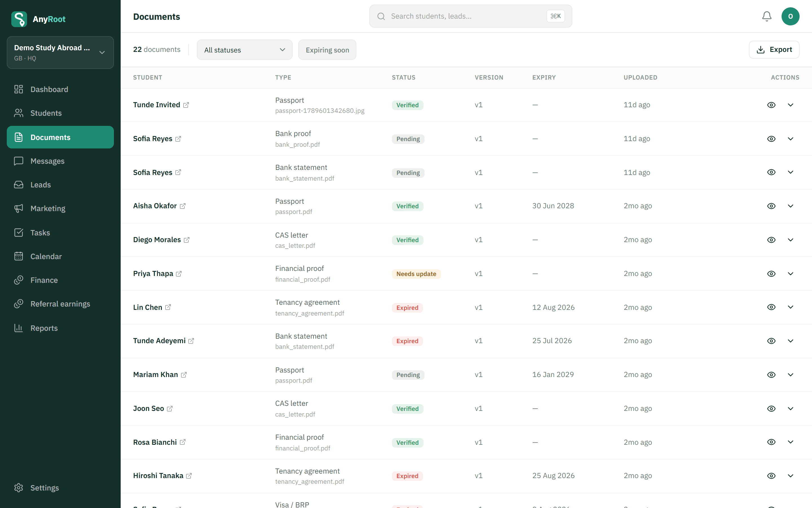Open Sofia Reyes' name in Bank statement row
This screenshot has height=508, width=812.
pyautogui.click(x=153, y=172)
